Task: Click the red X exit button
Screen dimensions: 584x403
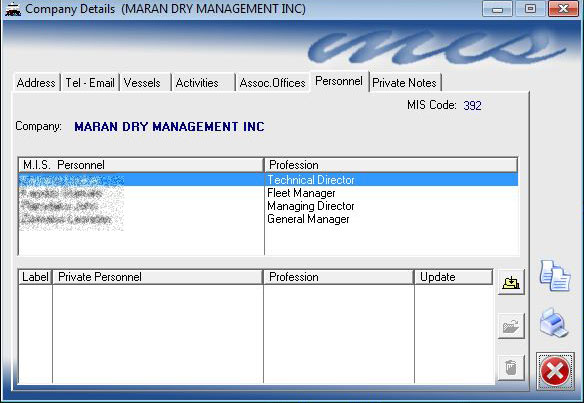Action: click(x=555, y=371)
